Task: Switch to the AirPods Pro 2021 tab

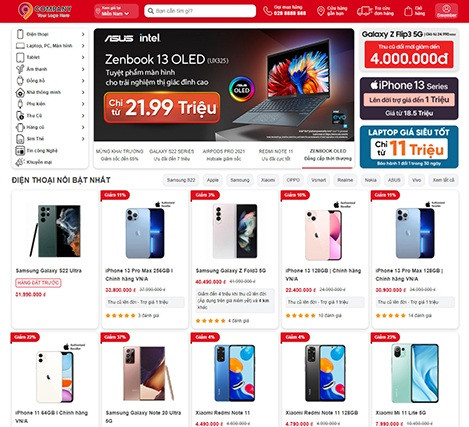Action: [224, 155]
